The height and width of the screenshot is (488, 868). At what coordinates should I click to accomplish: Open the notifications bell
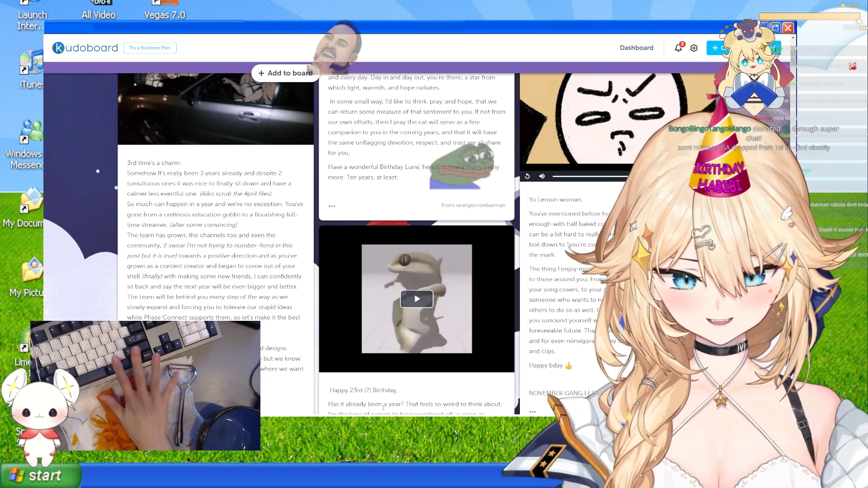pos(679,48)
